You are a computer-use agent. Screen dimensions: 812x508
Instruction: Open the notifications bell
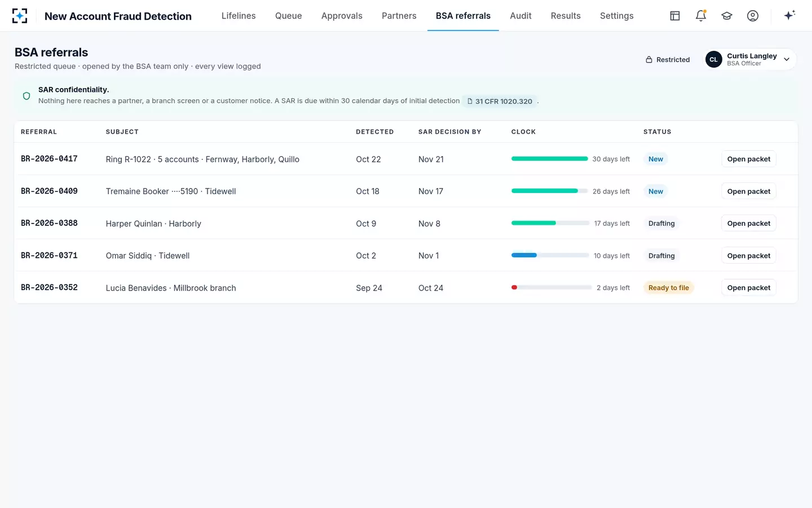tap(701, 16)
